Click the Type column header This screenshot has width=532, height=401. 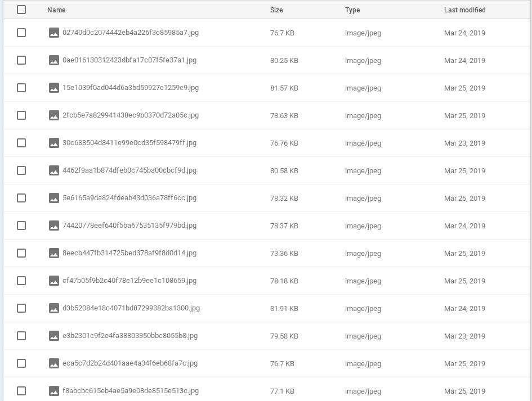tap(352, 10)
